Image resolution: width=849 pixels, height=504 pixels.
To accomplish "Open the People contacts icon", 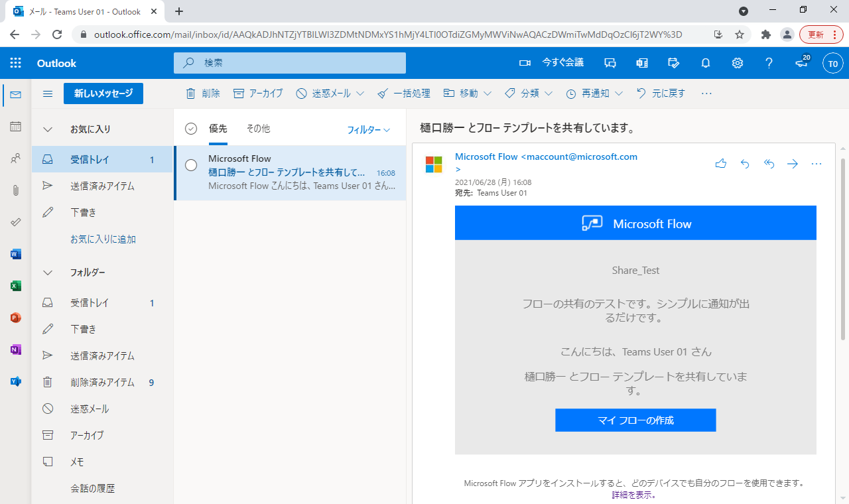I will [x=16, y=158].
